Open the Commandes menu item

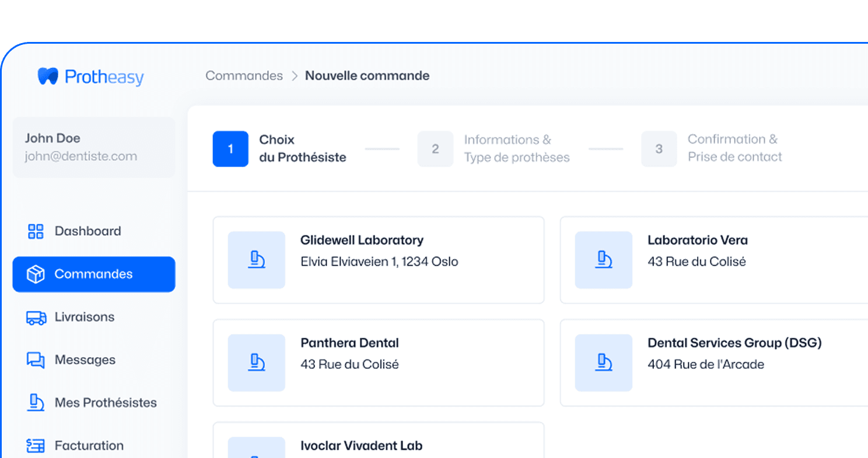pos(94,274)
